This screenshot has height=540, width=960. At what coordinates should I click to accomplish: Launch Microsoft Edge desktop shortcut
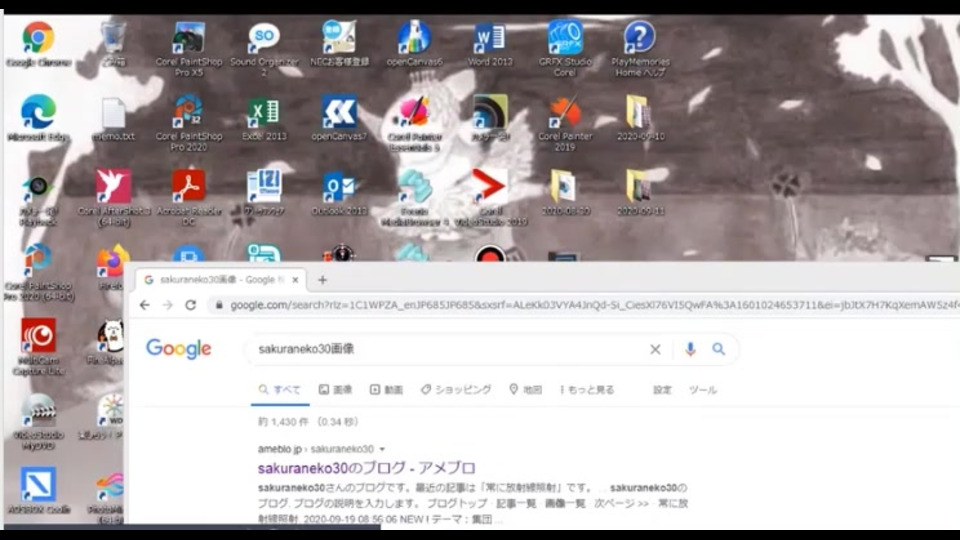point(38,118)
